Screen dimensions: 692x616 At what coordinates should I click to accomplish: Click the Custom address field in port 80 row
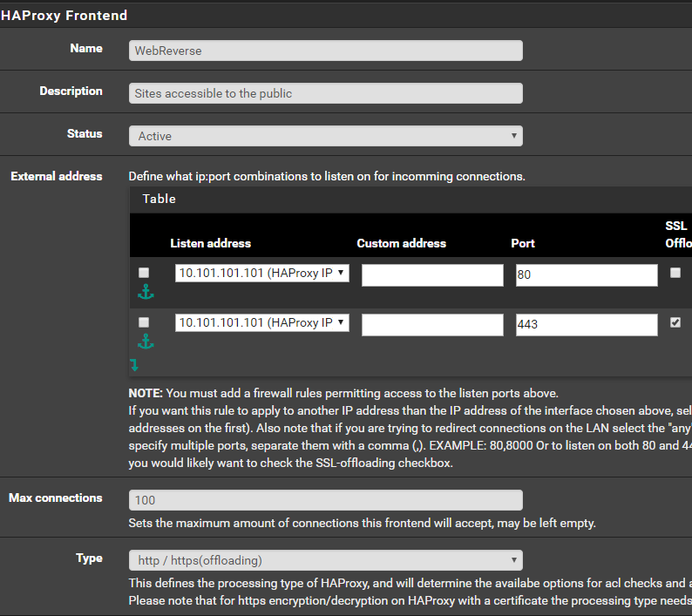432,275
